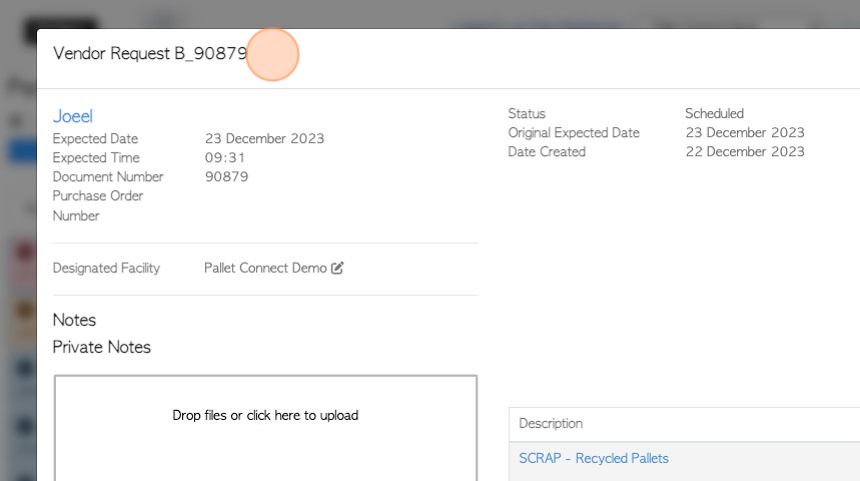Image resolution: width=860 pixels, height=481 pixels.
Task: Select the Vendor Request B_90879 title
Action: [150, 53]
